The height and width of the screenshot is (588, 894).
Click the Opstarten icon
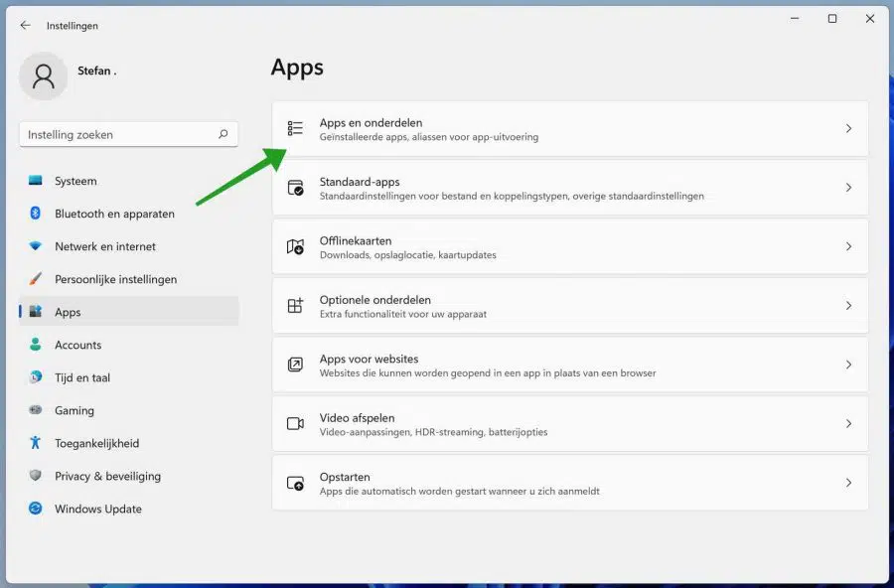[x=295, y=483]
